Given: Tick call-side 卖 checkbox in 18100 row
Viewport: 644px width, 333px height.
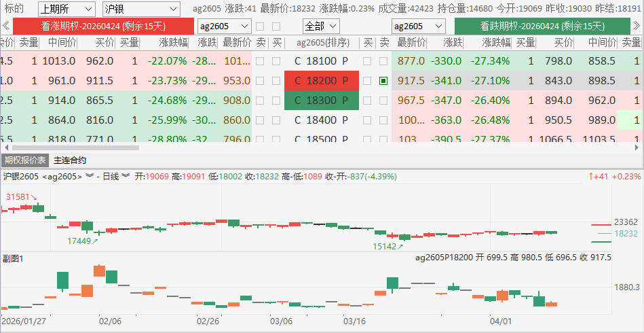Looking at the screenshot, I should point(260,61).
